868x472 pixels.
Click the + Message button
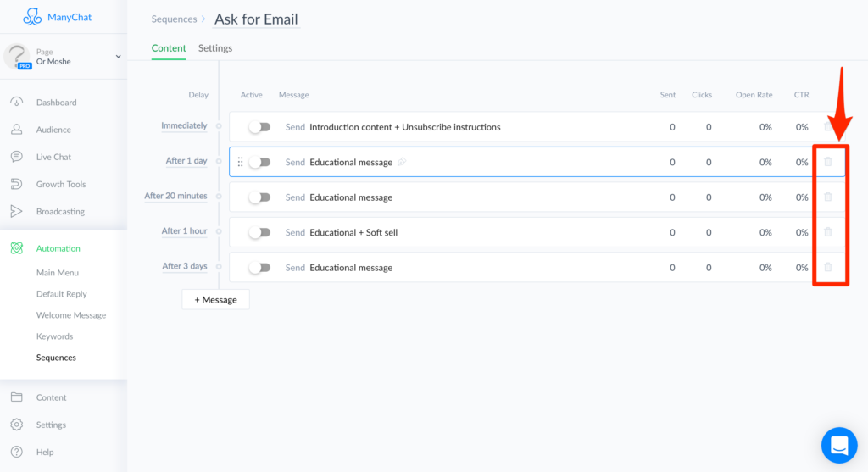[x=215, y=299]
